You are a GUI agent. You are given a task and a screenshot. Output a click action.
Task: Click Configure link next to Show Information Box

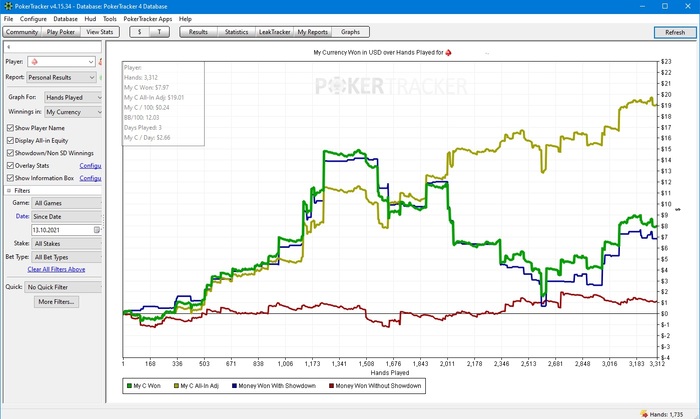click(90, 178)
